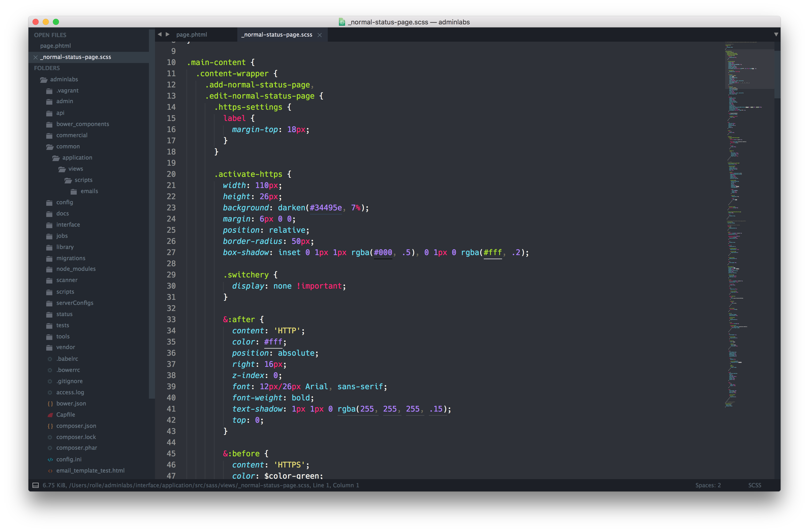Click the red Capfile icon
Screen dimensions: 809x532
50,414
